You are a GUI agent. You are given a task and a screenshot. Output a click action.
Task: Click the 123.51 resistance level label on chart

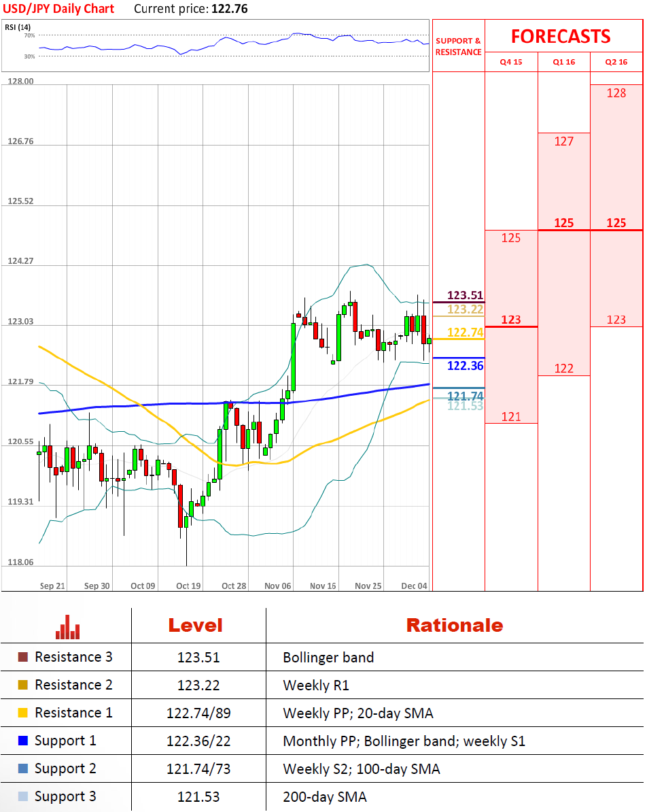pos(465,295)
